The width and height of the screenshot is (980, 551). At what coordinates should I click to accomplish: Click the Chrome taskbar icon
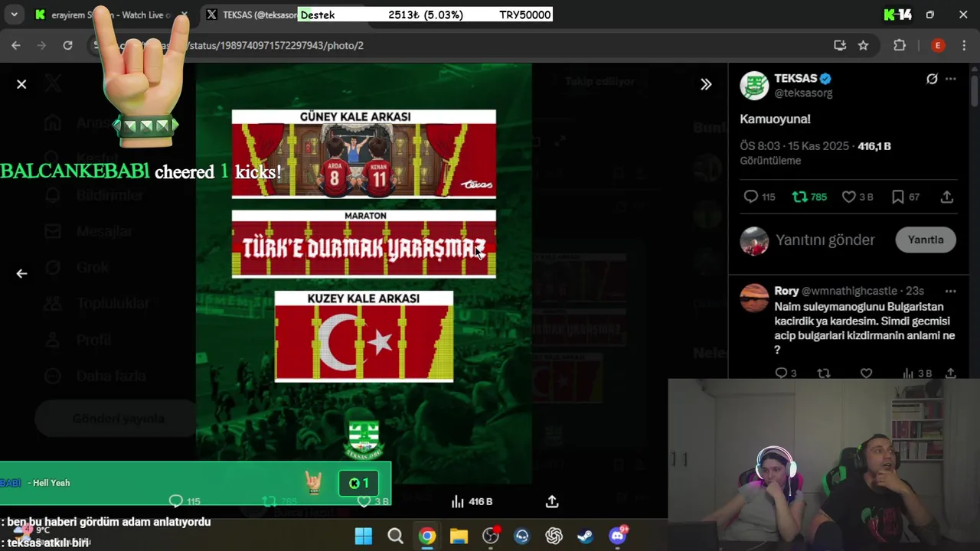coord(427,536)
